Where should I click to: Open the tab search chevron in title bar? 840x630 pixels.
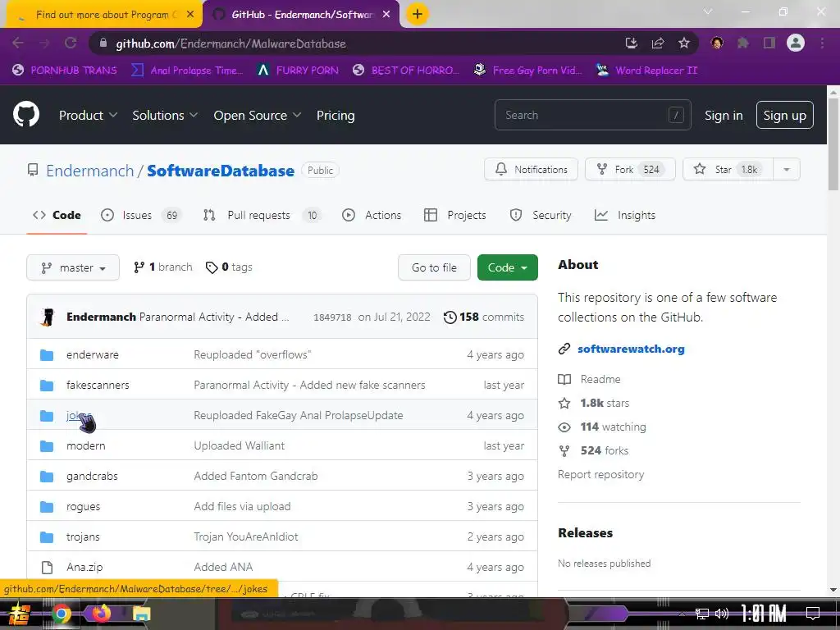click(708, 11)
